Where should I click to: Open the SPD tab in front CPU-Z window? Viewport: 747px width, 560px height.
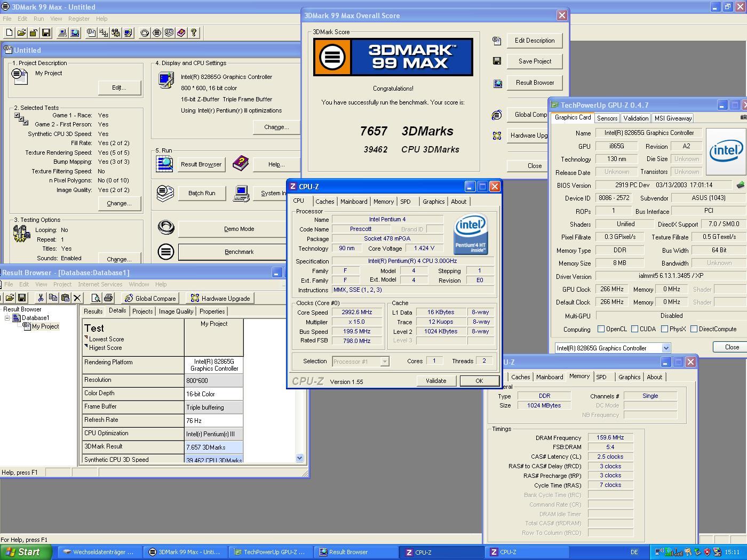pos(406,202)
